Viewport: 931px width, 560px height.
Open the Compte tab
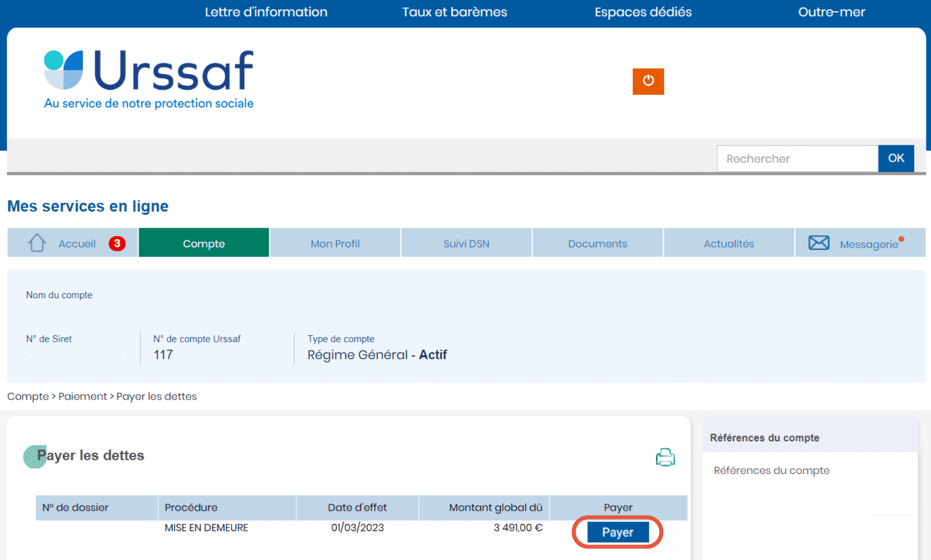coord(204,243)
